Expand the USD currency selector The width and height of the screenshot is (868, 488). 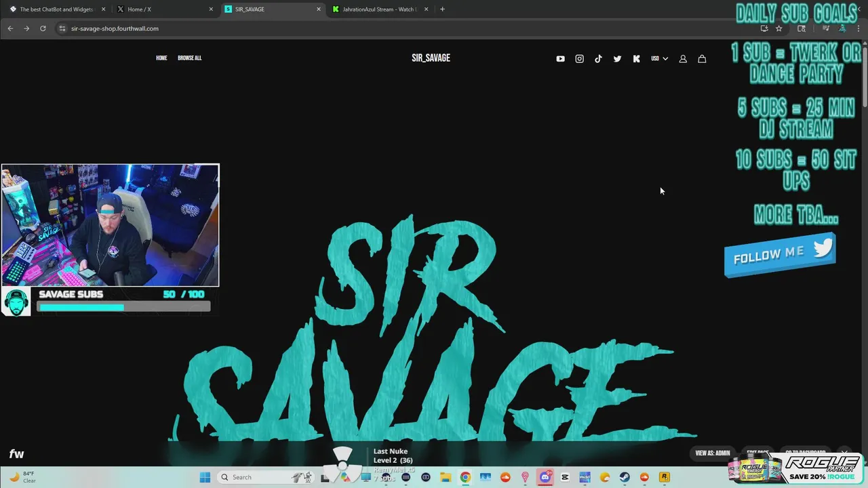pos(660,59)
